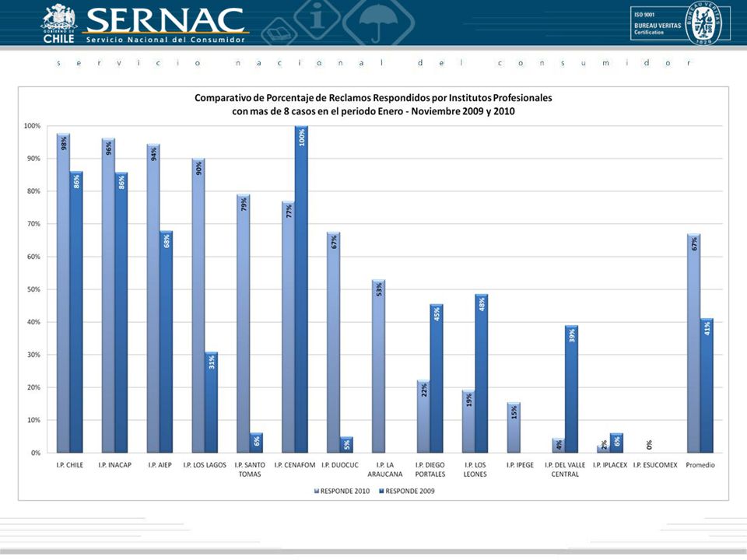
Task: Select the subtitle line 'con mas de 8 casos'
Action: pos(373,111)
